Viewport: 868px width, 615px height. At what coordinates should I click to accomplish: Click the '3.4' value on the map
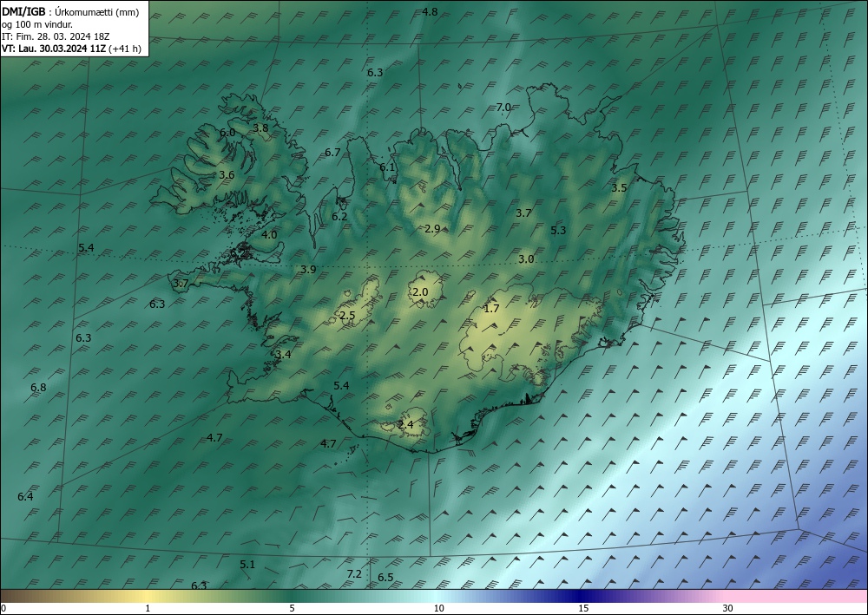tap(284, 355)
